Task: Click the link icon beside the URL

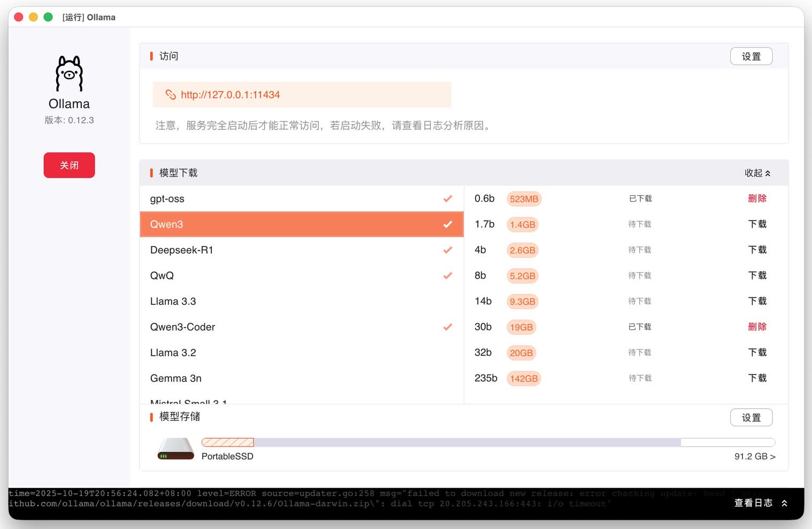Action: coord(171,95)
